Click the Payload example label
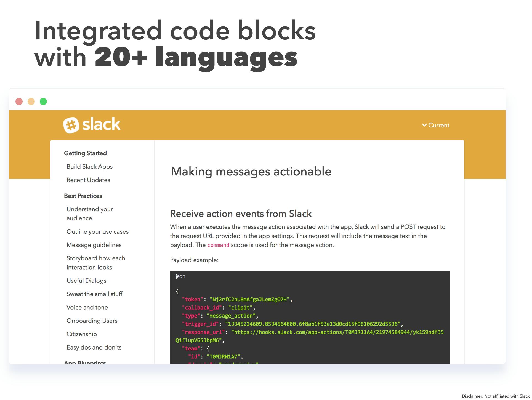The height and width of the screenshot is (400, 532). pyautogui.click(x=194, y=260)
